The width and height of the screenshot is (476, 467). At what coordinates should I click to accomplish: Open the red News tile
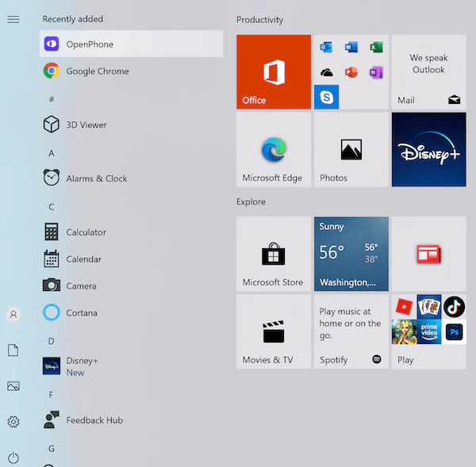point(429,254)
